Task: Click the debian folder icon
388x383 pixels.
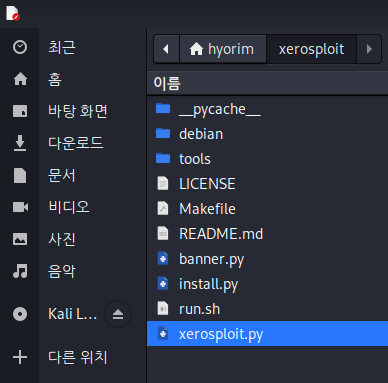Action: [x=163, y=133]
